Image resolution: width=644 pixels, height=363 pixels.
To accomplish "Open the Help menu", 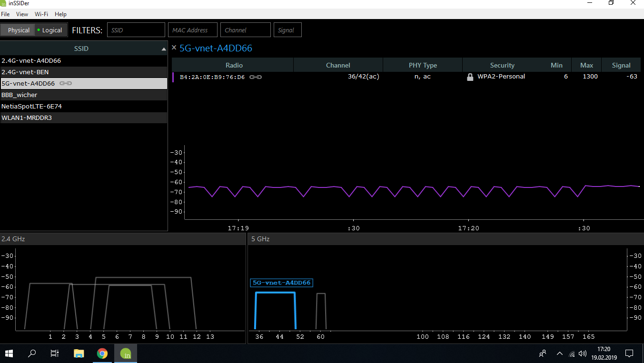I will 60,14.
